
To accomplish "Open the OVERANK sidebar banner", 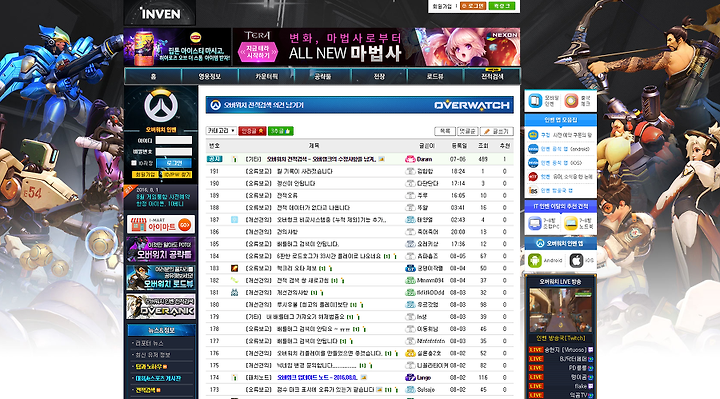I will point(161,306).
